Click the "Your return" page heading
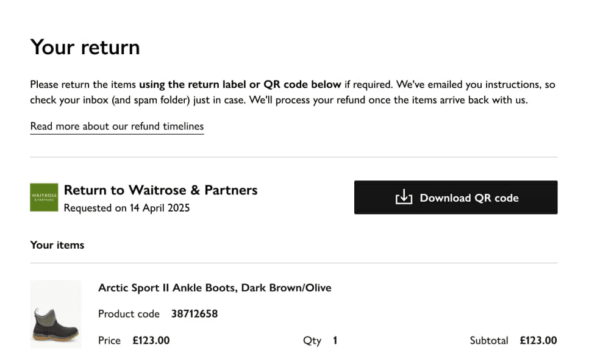589x364 pixels. [x=85, y=47]
